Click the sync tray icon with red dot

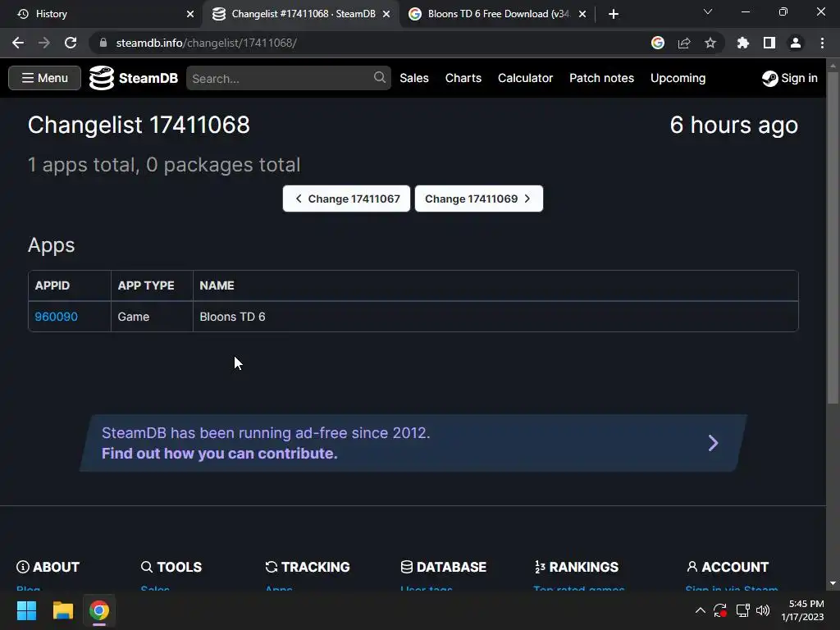pos(720,610)
